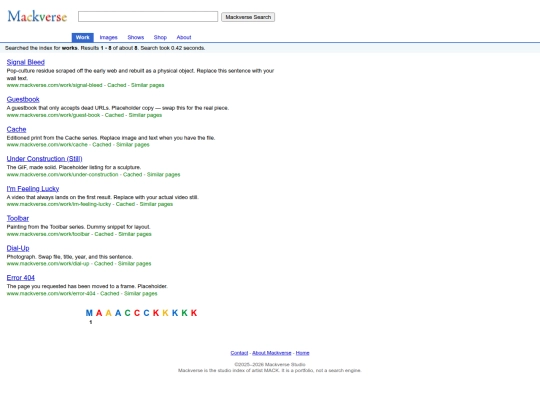Show Similar pages for Under Construction
This screenshot has width=540, height=405.
pyautogui.click(x=164, y=175)
